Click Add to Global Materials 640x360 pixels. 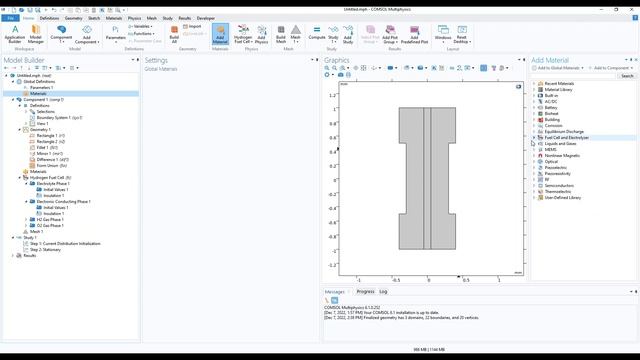tap(558, 68)
